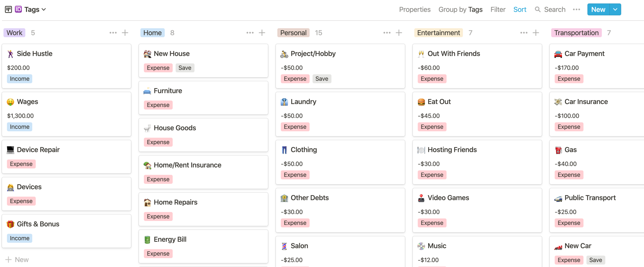Open Work column options ellipsis
Screen dimensions: 644x267
[x=113, y=33]
